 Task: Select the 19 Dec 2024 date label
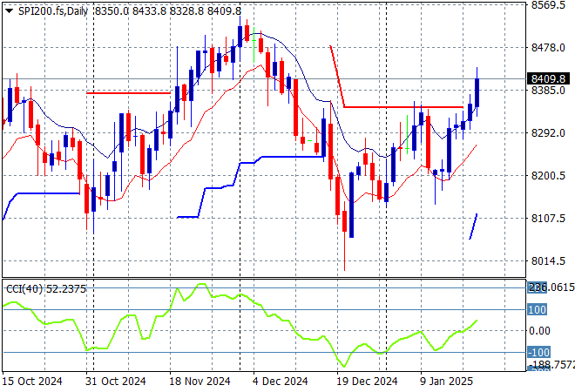pos(367,382)
